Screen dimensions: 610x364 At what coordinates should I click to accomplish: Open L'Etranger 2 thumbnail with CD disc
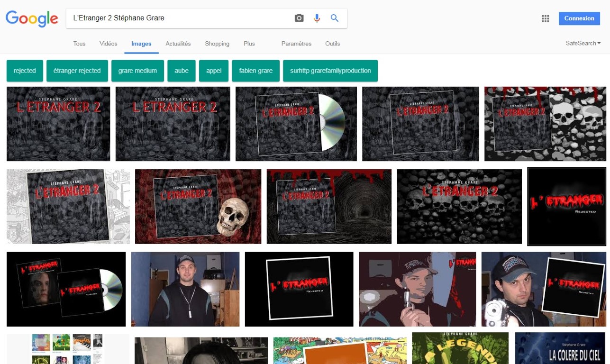click(296, 124)
